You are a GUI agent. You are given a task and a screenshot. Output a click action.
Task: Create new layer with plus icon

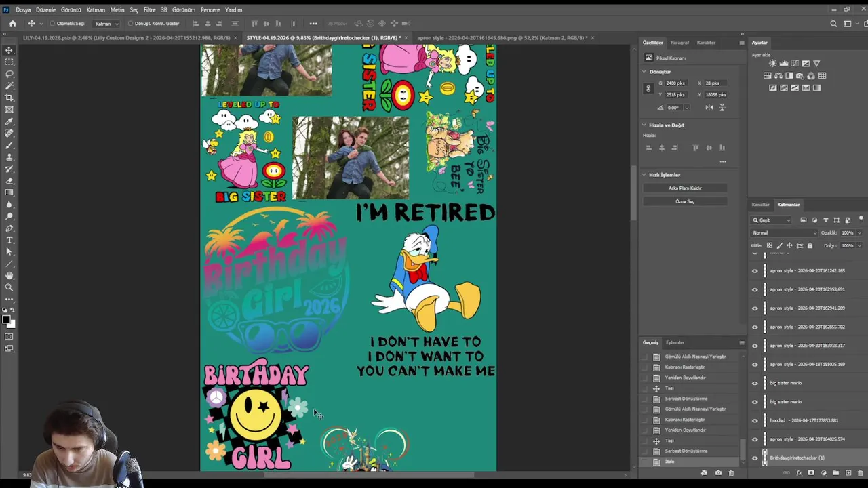[848, 473]
